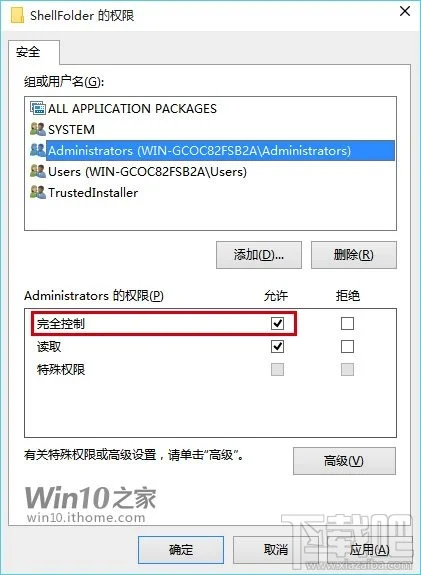The height and width of the screenshot is (575, 421).
Task: Click the ShellFolder folder icon in title bar
Action: pyautogui.click(x=18, y=15)
